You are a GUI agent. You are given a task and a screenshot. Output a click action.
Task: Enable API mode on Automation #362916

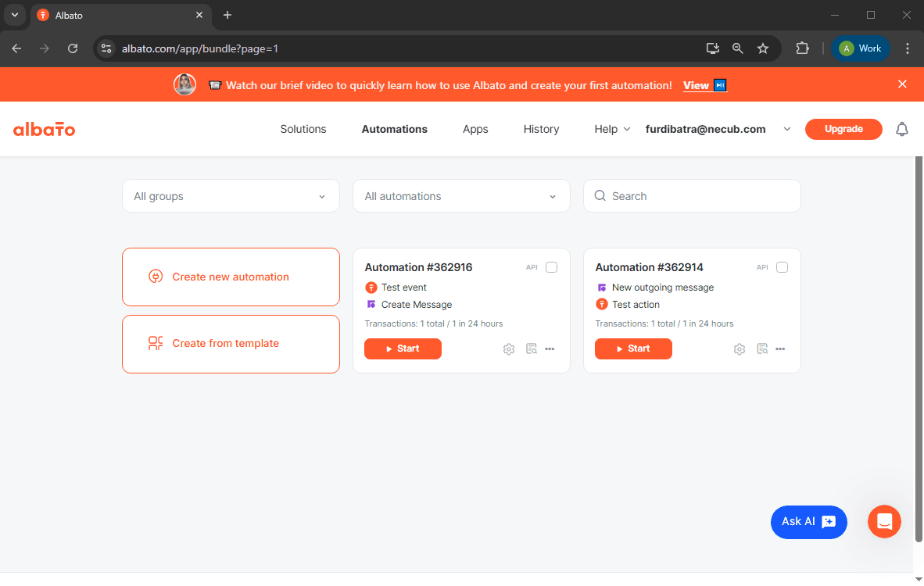pyautogui.click(x=551, y=266)
